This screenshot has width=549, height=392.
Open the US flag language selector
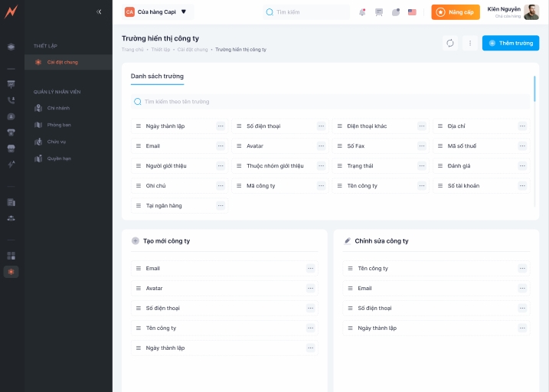coord(412,12)
